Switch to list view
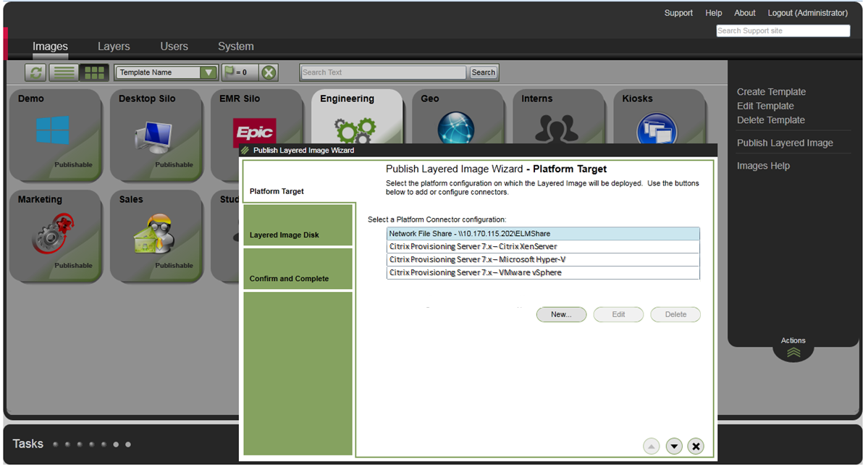 63,72
